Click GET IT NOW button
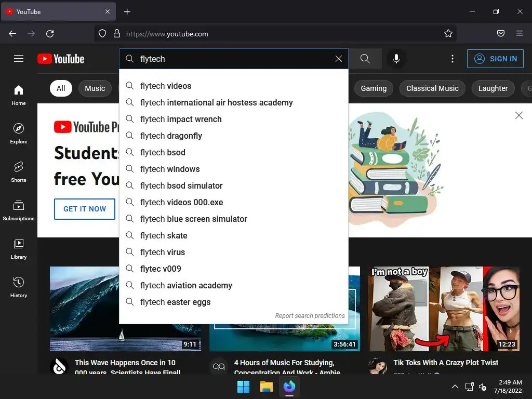Image resolution: width=532 pixels, height=399 pixels. point(85,209)
